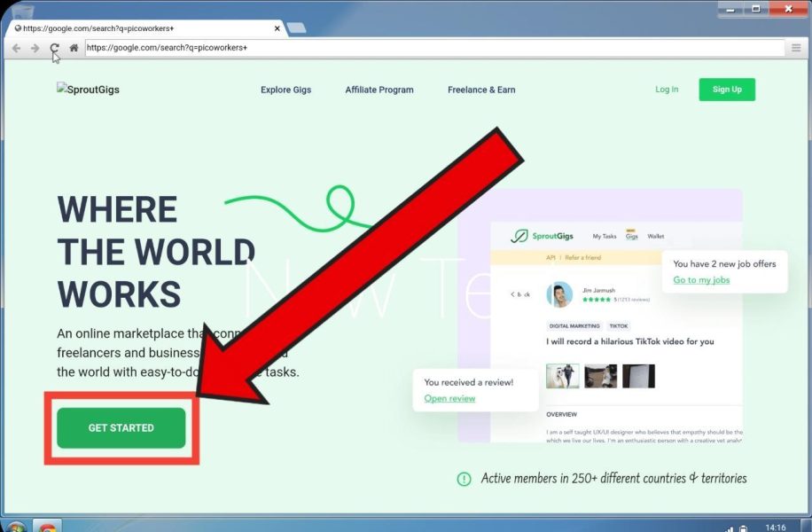Open the Freelance & Earn menu item

[481, 90]
